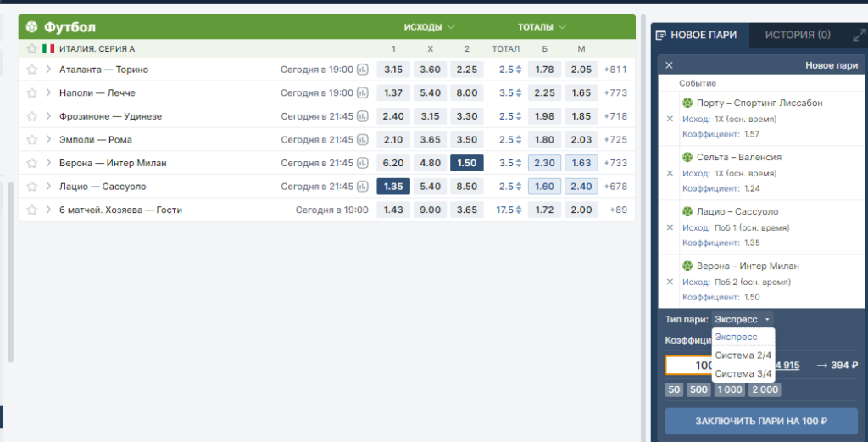This screenshot has height=442, width=868.
Task: Switch to the НОВОЕ ПАРИ tab
Action: pos(700,35)
